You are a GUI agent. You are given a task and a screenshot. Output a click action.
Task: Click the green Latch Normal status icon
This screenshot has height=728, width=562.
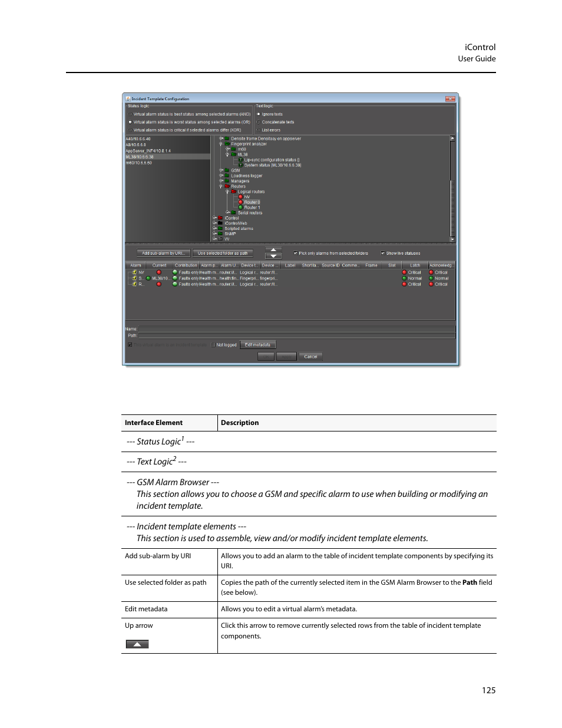tap(404, 278)
